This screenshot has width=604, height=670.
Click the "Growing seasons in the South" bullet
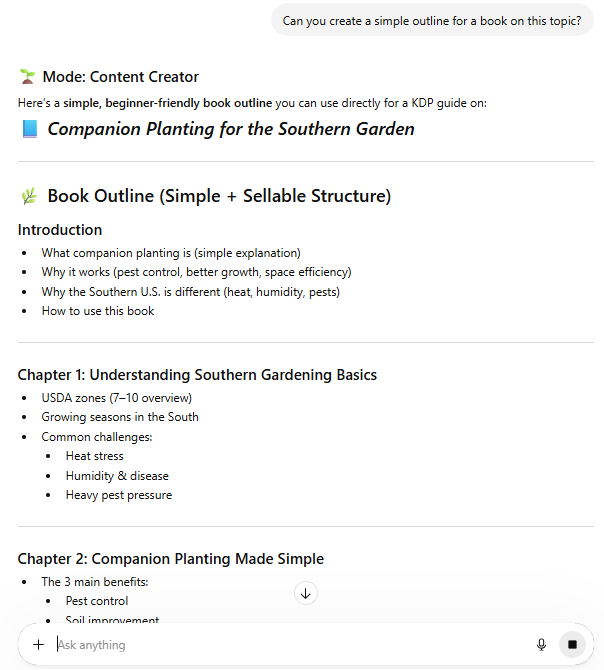[x=120, y=417]
